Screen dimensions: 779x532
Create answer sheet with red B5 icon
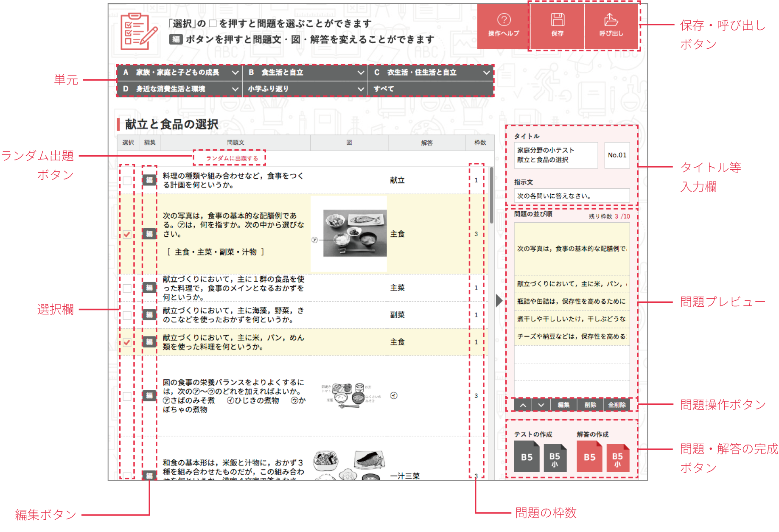[x=589, y=456]
